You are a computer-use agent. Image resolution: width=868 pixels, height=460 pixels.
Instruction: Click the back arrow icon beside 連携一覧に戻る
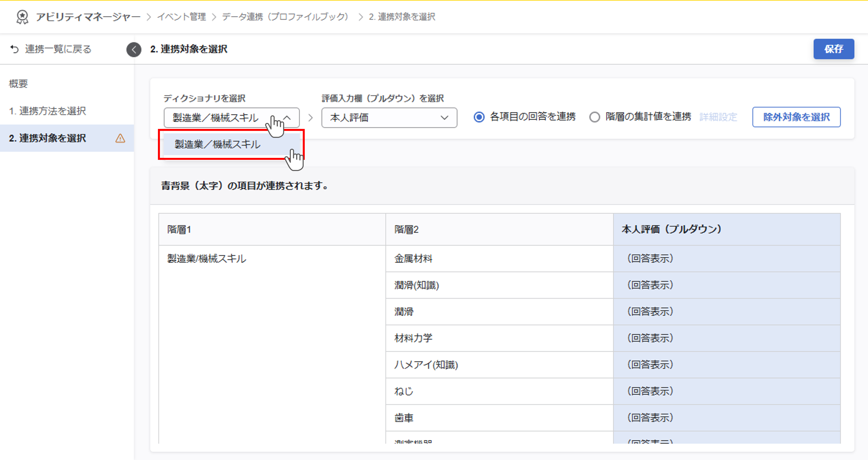[14, 49]
